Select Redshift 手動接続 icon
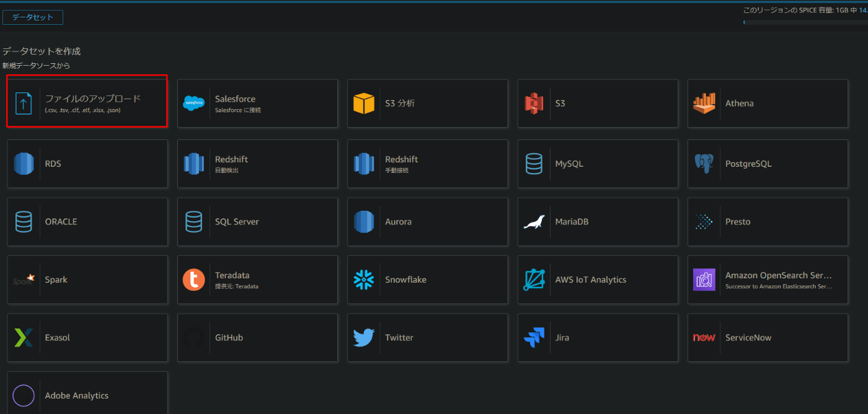The image size is (868, 414). pyautogui.click(x=364, y=164)
